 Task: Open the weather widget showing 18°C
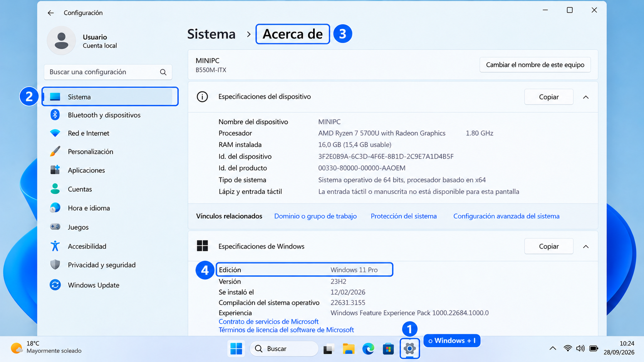coord(46,347)
